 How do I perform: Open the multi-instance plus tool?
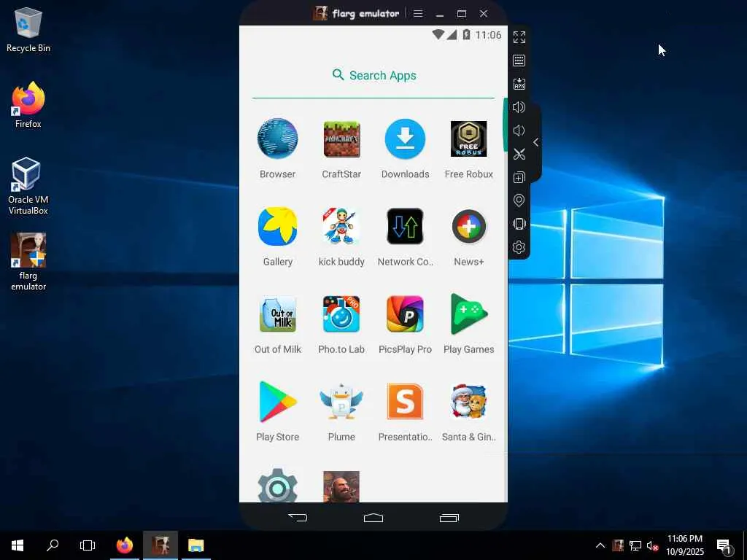[519, 177]
